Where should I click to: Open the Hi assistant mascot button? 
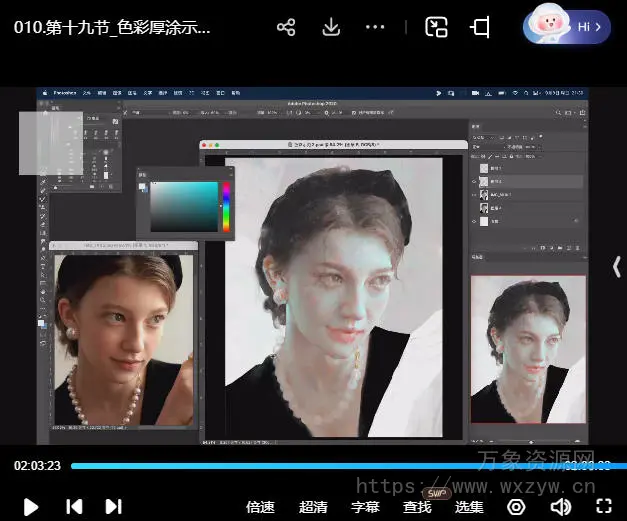(x=567, y=27)
